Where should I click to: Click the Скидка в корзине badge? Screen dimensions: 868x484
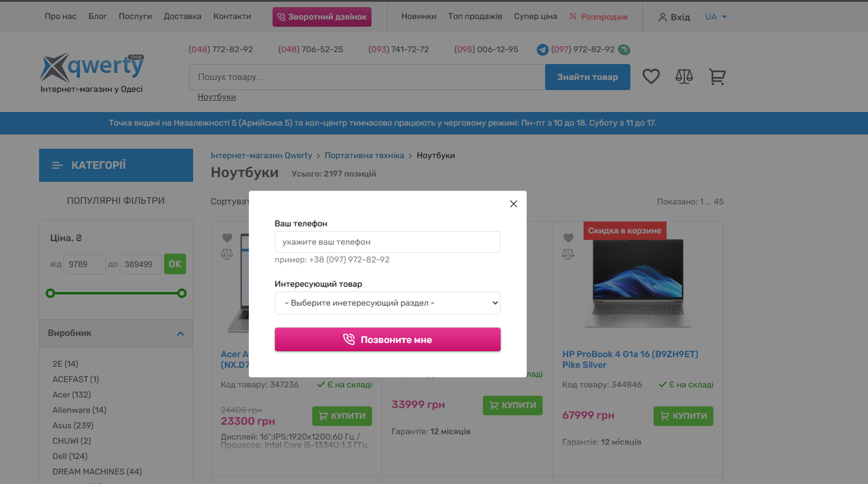[x=625, y=230]
